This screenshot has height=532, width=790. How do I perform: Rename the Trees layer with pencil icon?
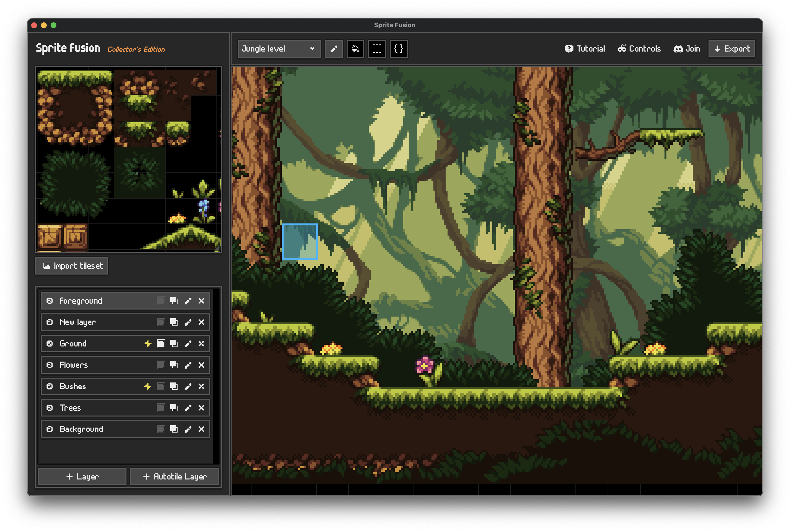click(x=188, y=408)
